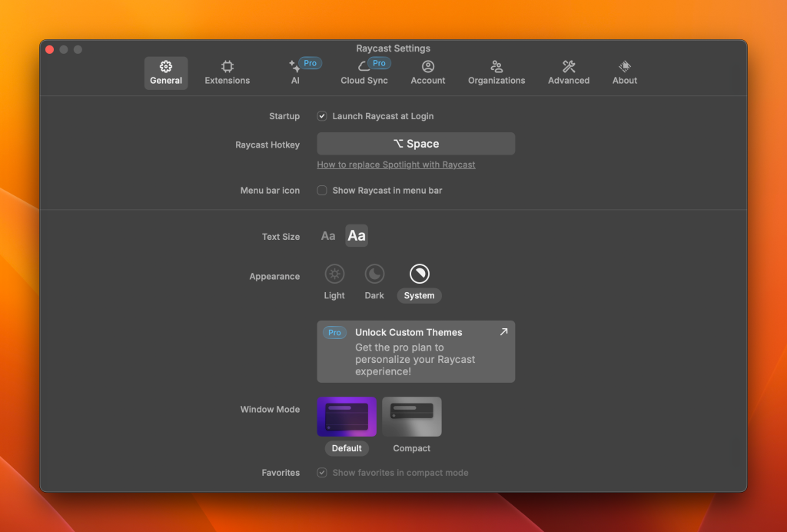Viewport: 787px width, 532px height.
Task: Select the larger Aa text size
Action: click(x=356, y=235)
